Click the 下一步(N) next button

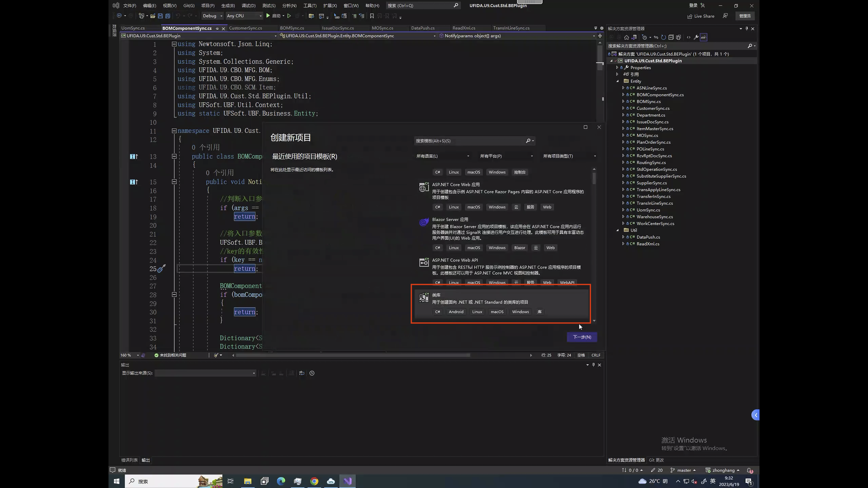(581, 337)
